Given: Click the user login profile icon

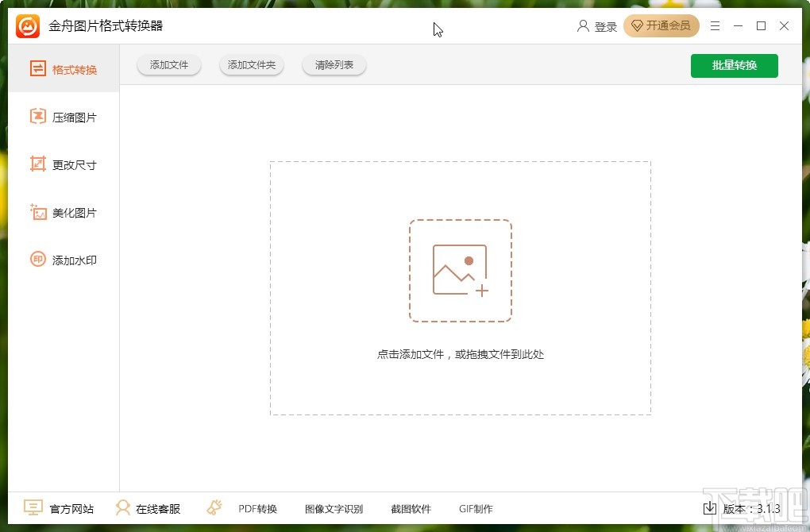Looking at the screenshot, I should coord(583,25).
